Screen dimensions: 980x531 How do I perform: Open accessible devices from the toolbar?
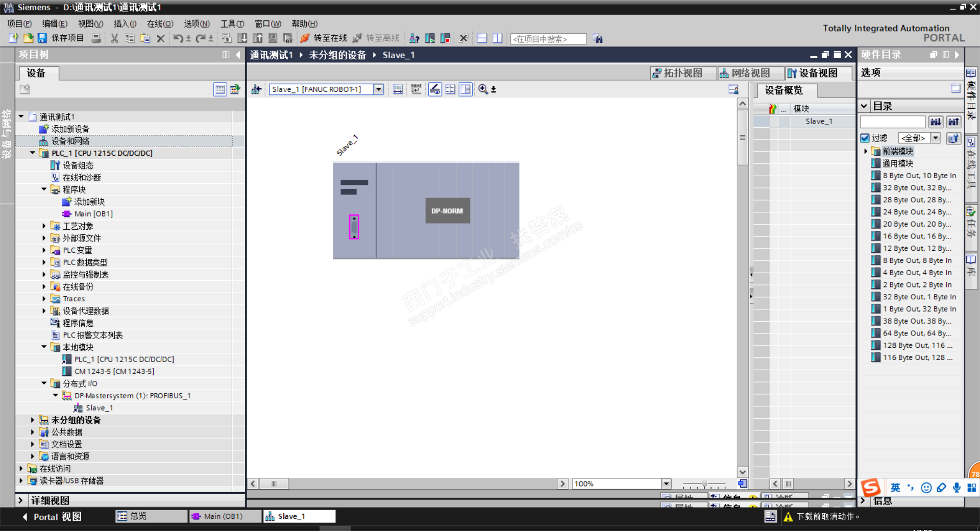click(x=414, y=38)
